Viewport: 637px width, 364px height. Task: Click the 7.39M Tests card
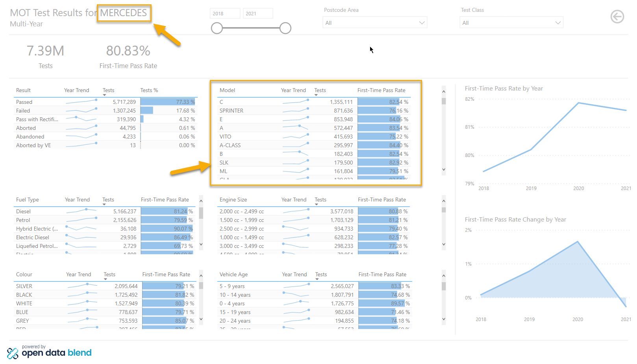pyautogui.click(x=45, y=56)
